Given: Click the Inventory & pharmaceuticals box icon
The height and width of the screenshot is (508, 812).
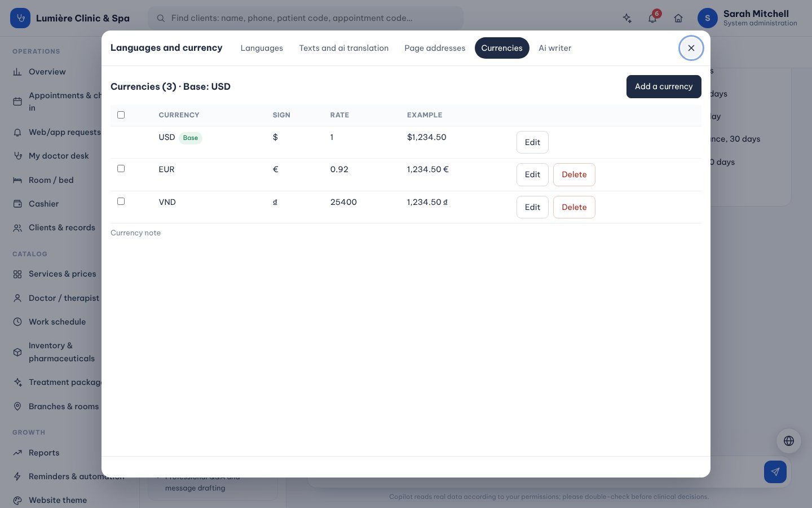Looking at the screenshot, I should click(17, 352).
